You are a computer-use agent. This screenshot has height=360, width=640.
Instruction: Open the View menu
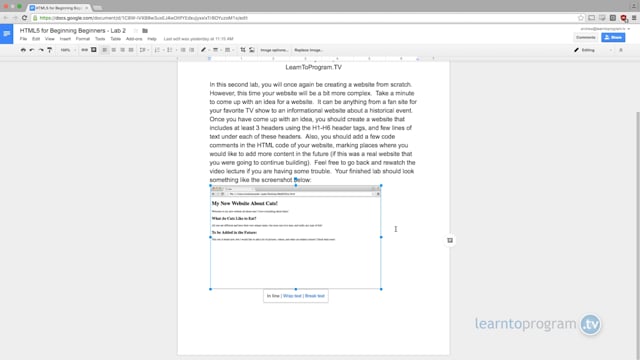click(x=49, y=39)
